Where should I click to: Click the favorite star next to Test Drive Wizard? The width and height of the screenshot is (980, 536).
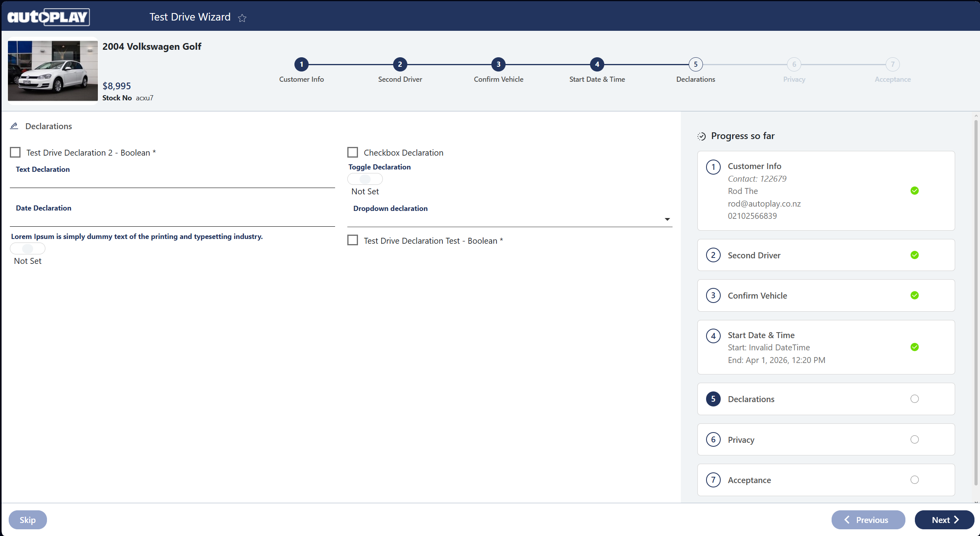tap(242, 18)
